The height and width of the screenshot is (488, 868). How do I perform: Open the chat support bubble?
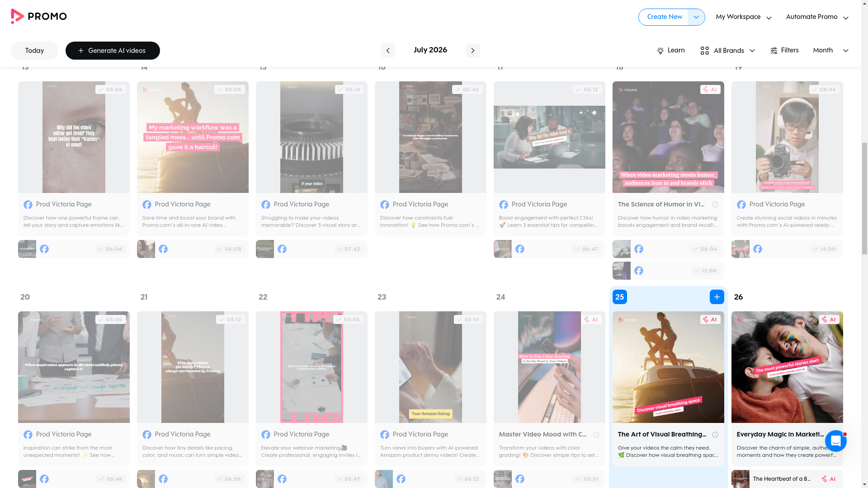point(835,441)
